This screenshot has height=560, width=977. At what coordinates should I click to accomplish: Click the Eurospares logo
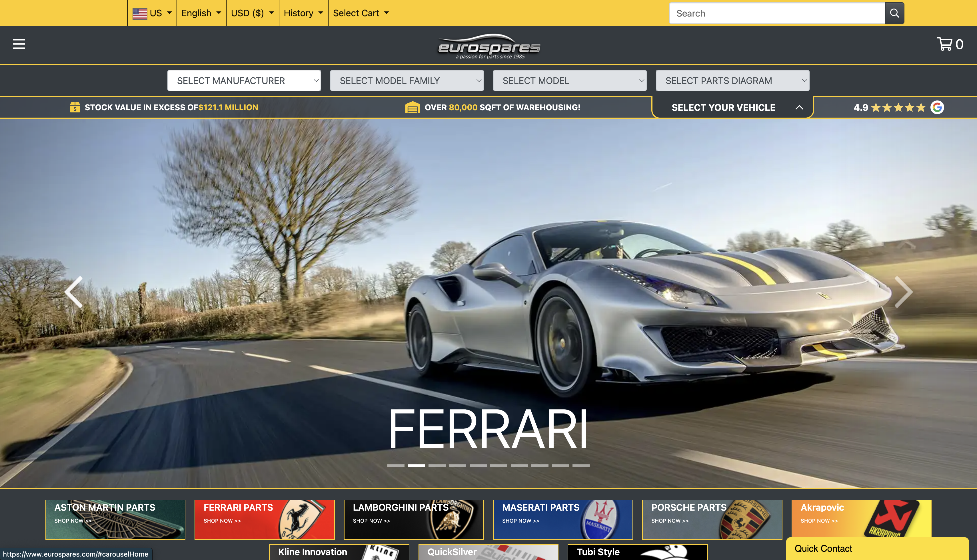[x=489, y=47]
